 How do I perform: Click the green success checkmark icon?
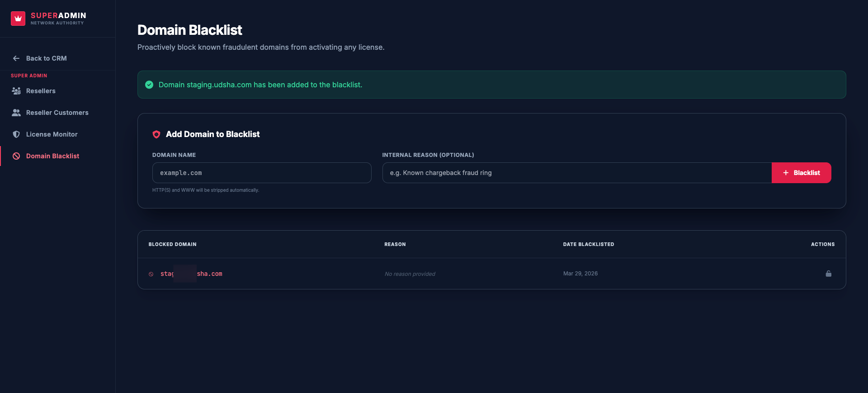149,85
